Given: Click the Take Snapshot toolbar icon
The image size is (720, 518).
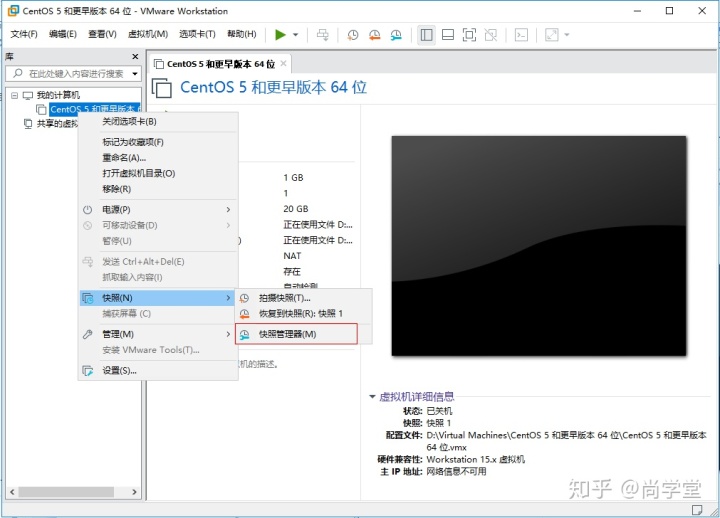Looking at the screenshot, I should click(x=353, y=34).
